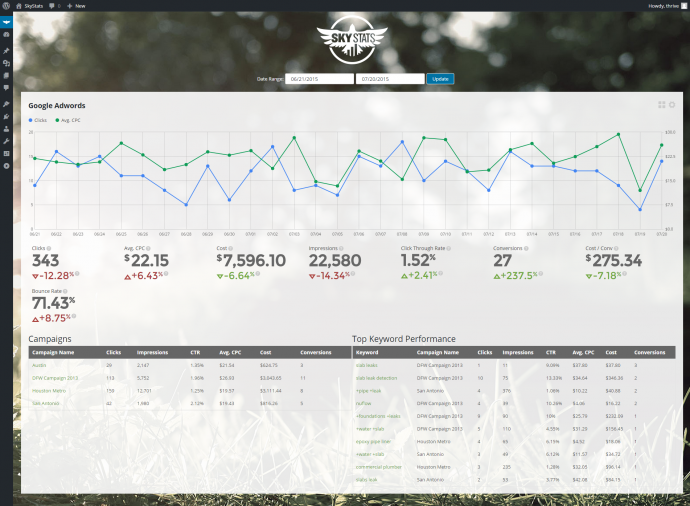Image resolution: width=690 pixels, height=506 pixels.
Task: Open the Media library sidebar icon
Action: coord(6,63)
